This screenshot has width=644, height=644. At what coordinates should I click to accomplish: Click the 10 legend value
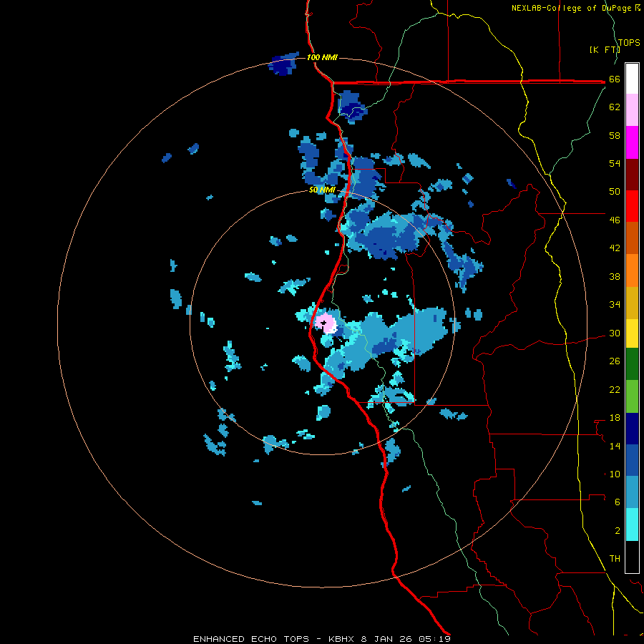point(615,474)
